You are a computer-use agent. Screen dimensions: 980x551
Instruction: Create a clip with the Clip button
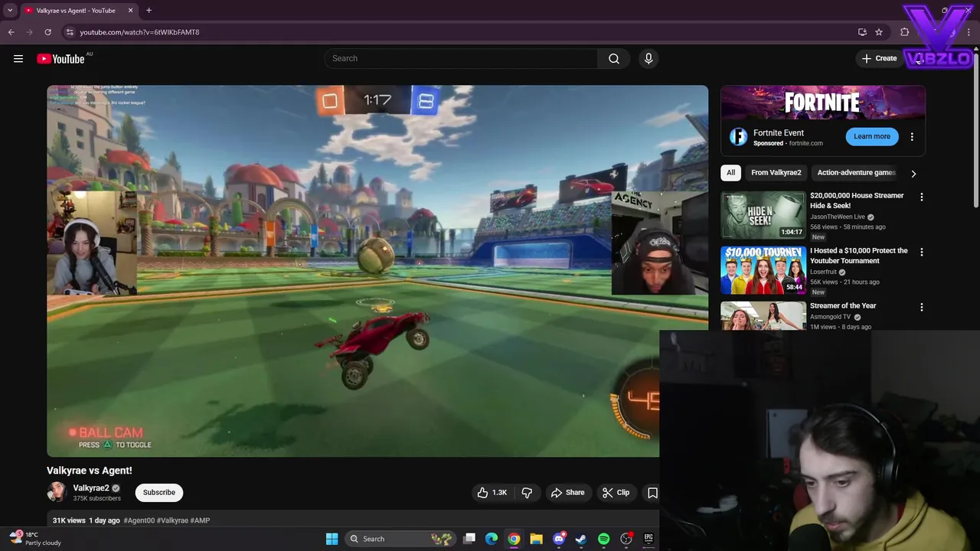click(616, 493)
